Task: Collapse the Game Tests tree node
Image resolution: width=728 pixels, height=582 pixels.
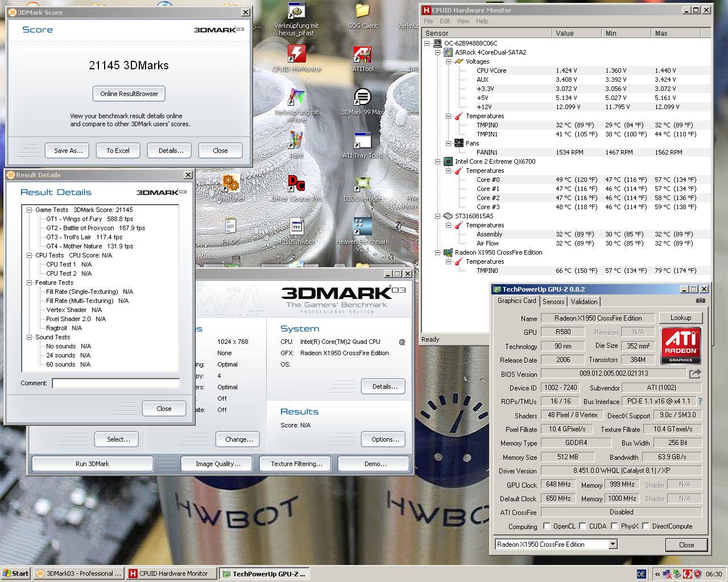Action: tap(30, 210)
